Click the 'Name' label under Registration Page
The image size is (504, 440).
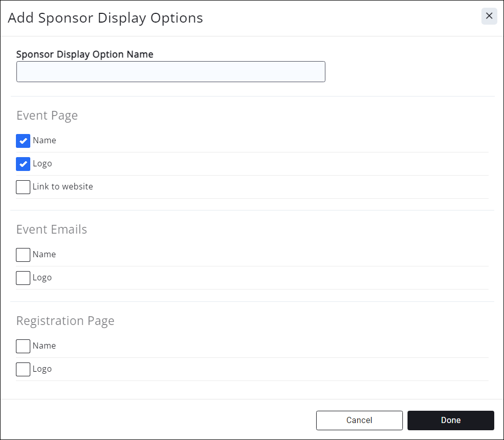click(x=44, y=346)
